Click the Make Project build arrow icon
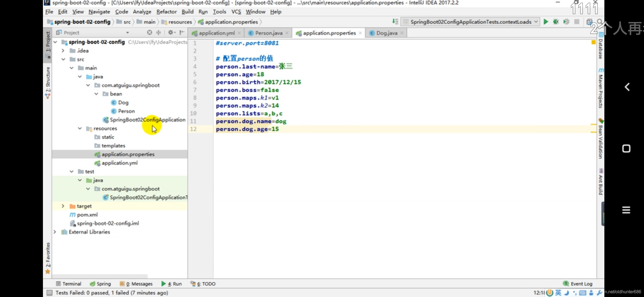This screenshot has width=644, height=297. (395, 22)
